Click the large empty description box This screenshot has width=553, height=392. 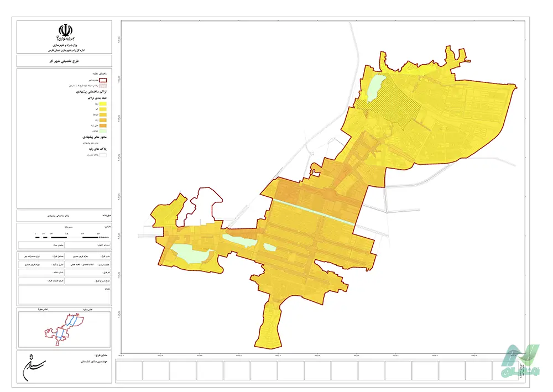pos(64,294)
